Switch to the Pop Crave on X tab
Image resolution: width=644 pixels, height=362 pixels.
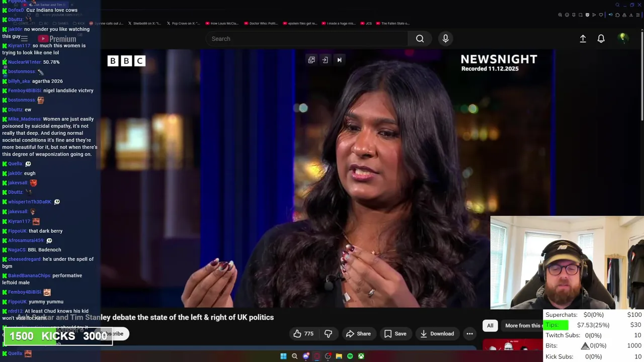coord(183,23)
